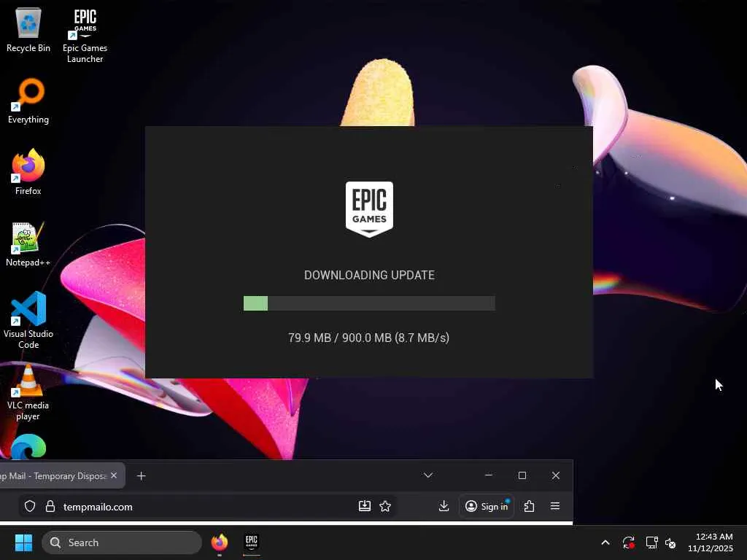The height and width of the screenshot is (560, 747).
Task: Open the Firefox hamburger application menu
Action: pos(555,506)
